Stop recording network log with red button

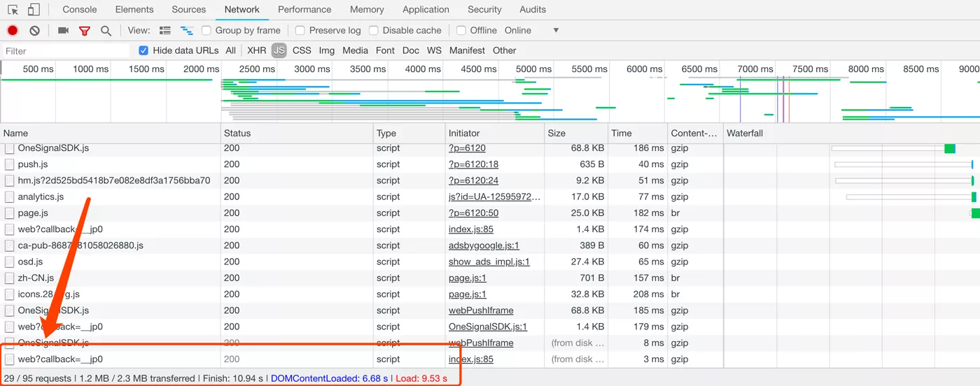[13, 31]
